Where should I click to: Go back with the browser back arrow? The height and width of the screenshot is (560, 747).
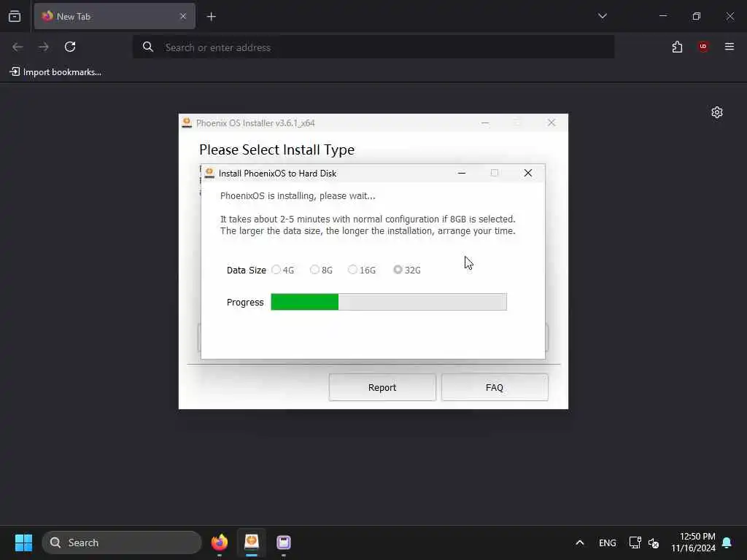[18, 47]
